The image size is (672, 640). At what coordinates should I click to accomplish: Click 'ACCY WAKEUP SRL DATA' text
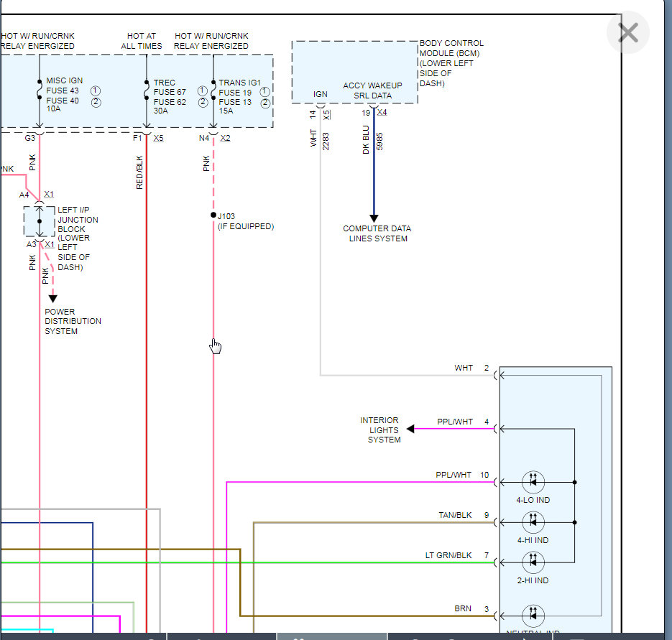click(x=372, y=91)
